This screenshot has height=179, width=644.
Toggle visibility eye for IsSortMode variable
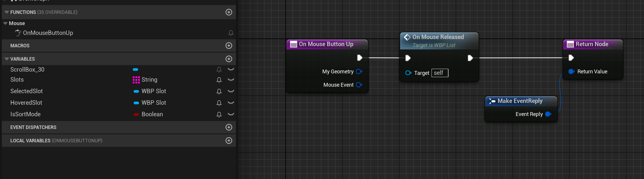tap(231, 115)
